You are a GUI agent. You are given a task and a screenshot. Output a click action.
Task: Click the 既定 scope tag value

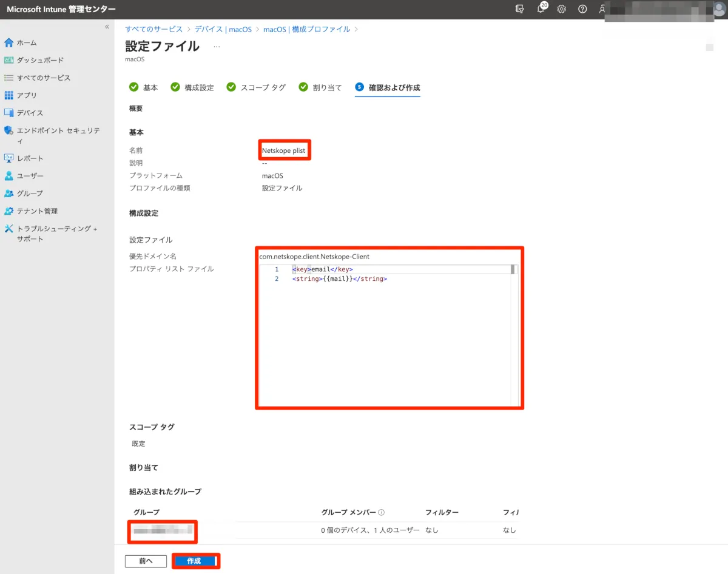click(x=138, y=444)
